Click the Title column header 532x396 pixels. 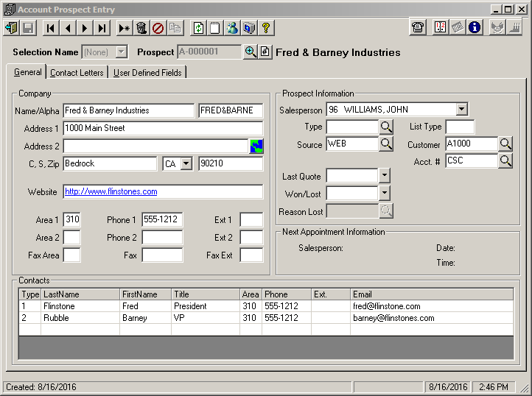[x=206, y=294]
